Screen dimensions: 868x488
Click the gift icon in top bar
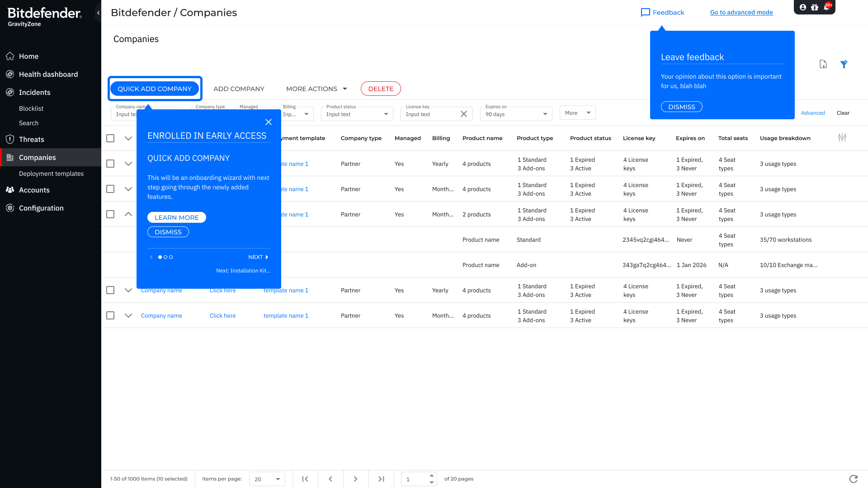[815, 7]
